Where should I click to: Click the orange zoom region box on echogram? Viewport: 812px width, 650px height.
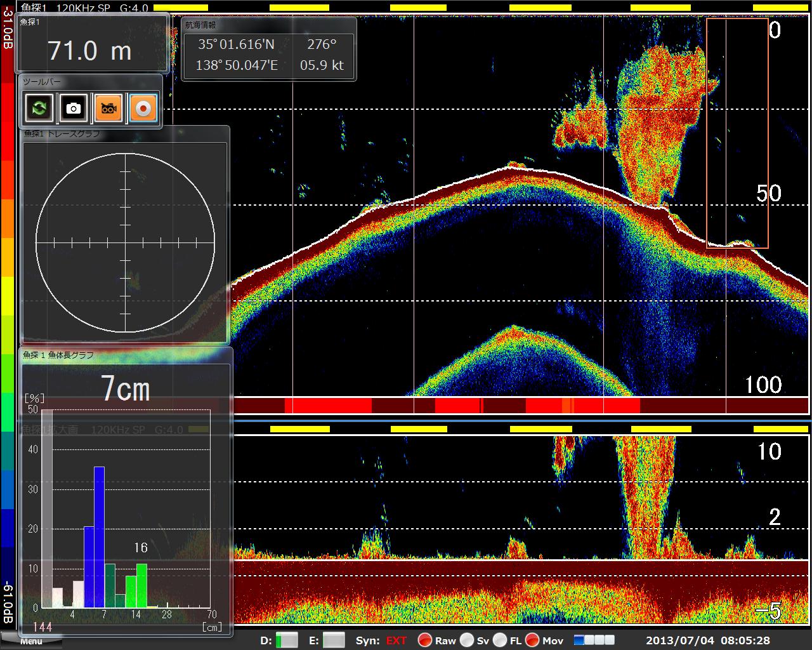(x=737, y=133)
